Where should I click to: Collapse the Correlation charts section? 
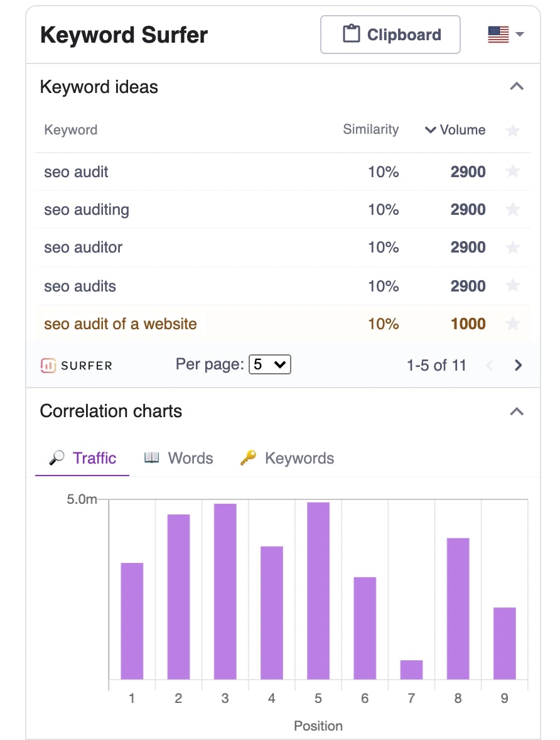[517, 411]
